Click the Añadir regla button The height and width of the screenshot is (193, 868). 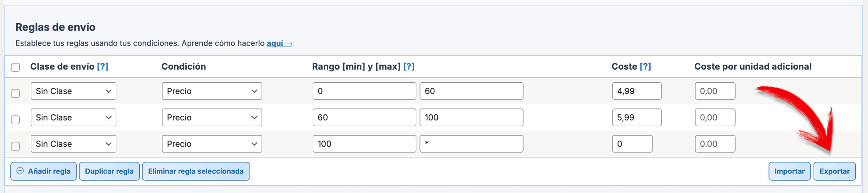click(43, 171)
